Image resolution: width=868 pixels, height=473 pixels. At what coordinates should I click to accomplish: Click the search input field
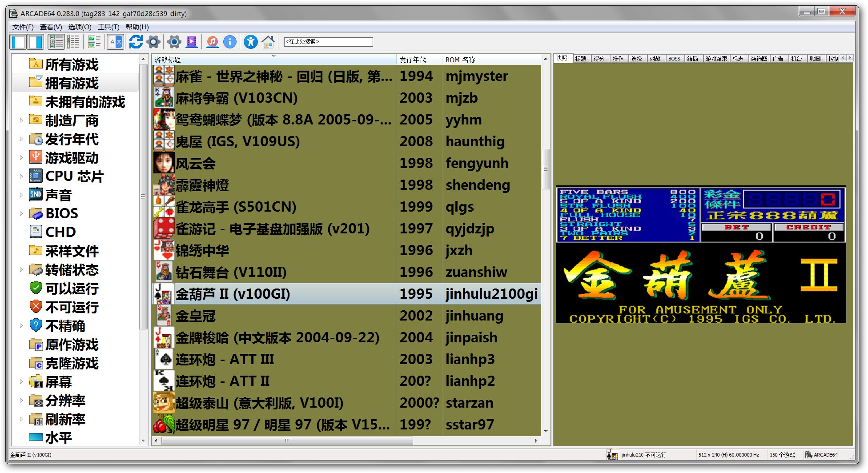(328, 42)
